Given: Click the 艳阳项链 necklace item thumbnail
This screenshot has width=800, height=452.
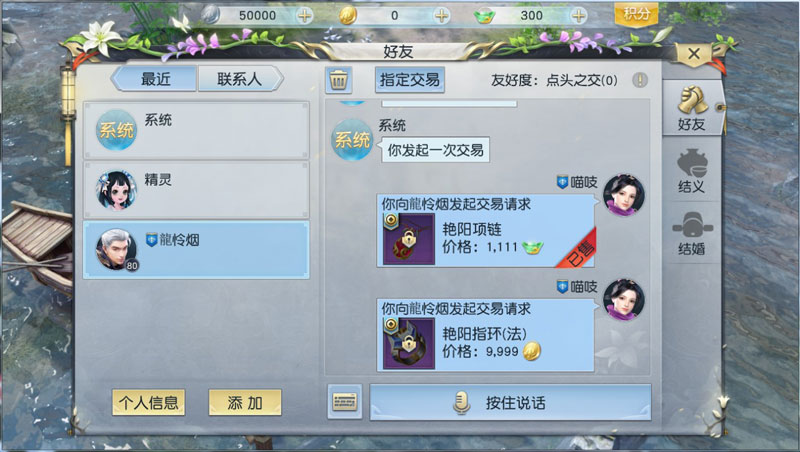Looking at the screenshot, I should pyautogui.click(x=408, y=239).
